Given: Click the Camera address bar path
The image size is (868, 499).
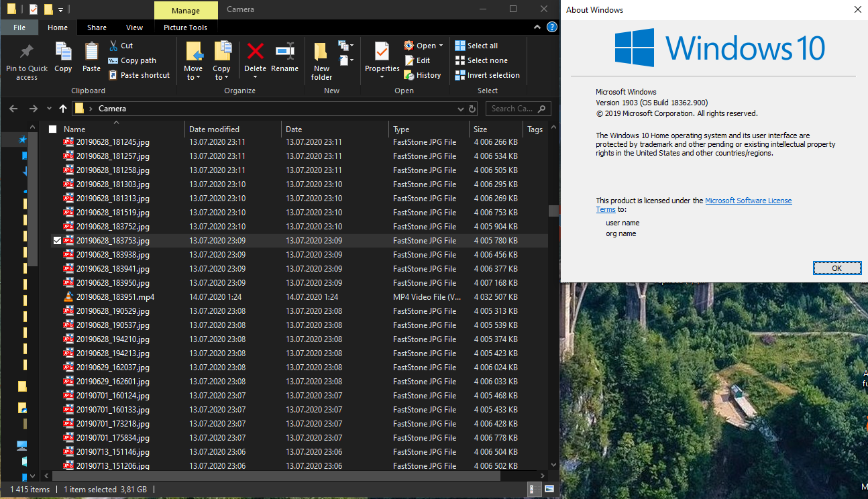Looking at the screenshot, I should click(112, 109).
